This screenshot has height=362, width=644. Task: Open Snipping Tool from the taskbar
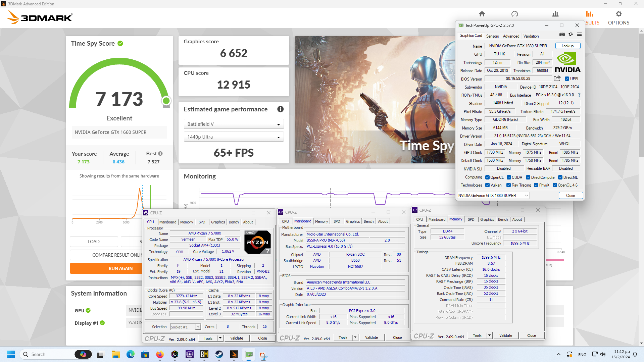pyautogui.click(x=263, y=355)
